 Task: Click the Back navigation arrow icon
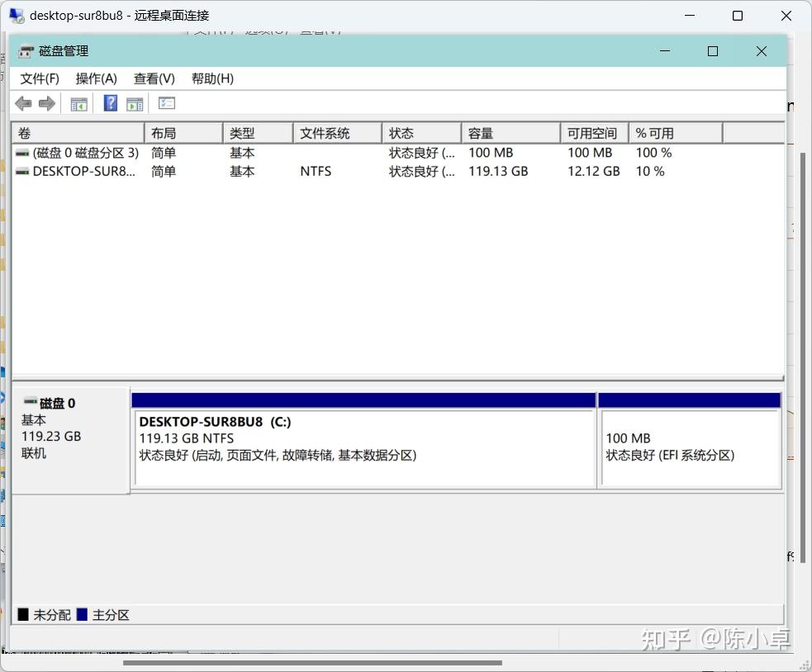pyautogui.click(x=22, y=102)
